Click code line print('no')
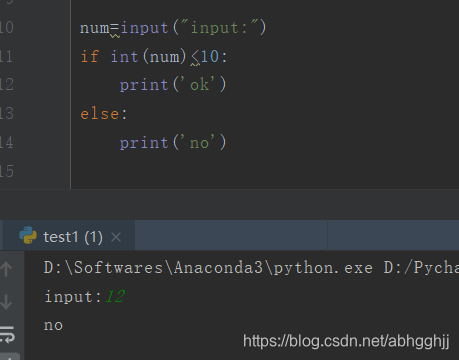 coord(173,143)
